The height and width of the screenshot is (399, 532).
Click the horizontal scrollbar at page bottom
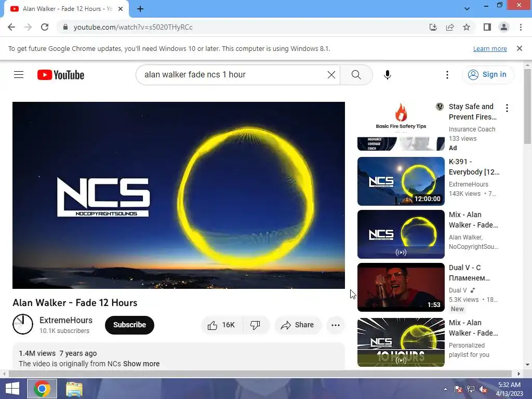[260, 374]
